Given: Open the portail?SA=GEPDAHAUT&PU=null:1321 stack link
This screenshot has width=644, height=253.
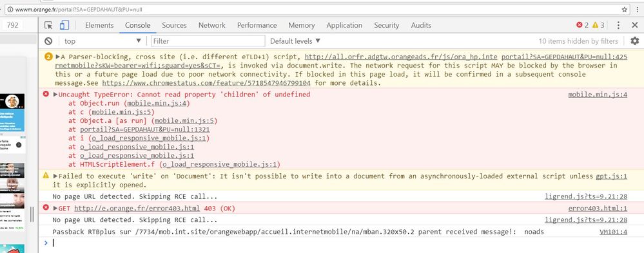Looking at the screenshot, I should (145, 129).
